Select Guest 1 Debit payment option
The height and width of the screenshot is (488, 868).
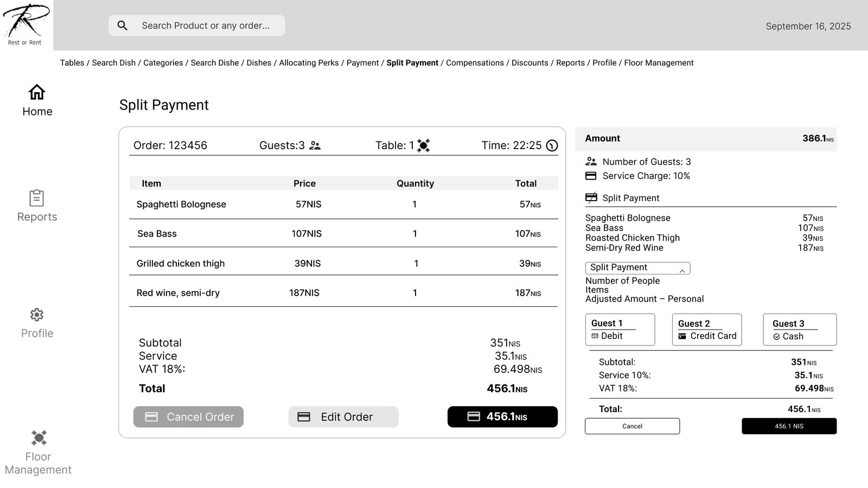[620, 330]
